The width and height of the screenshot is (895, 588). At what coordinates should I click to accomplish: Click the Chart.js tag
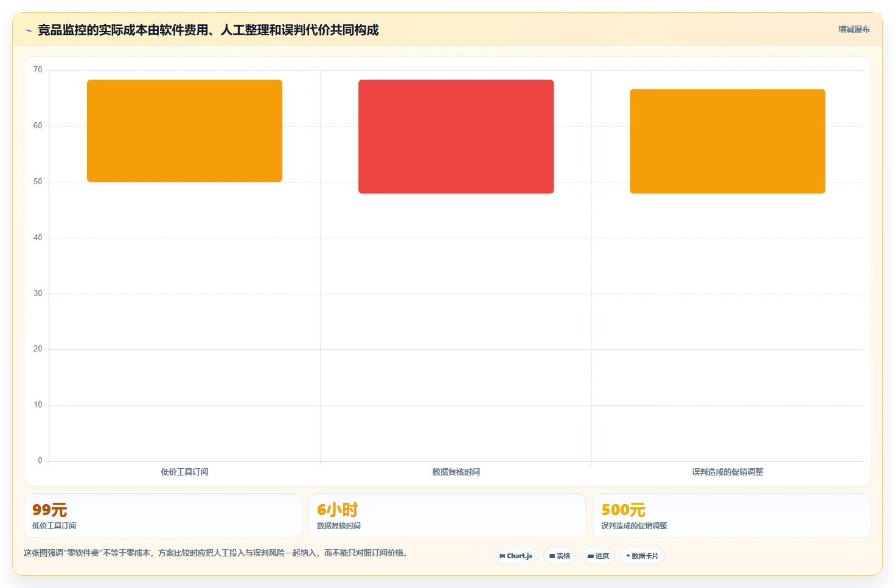516,556
